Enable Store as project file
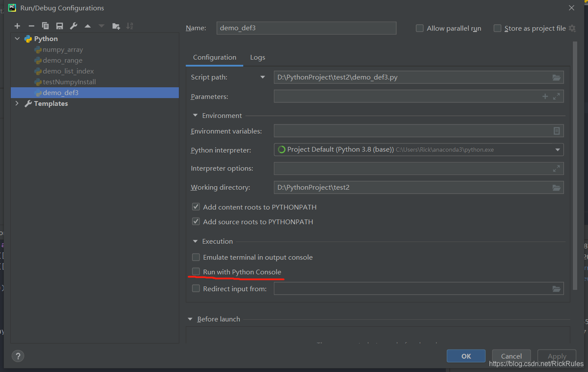The image size is (588, 372). (497, 29)
